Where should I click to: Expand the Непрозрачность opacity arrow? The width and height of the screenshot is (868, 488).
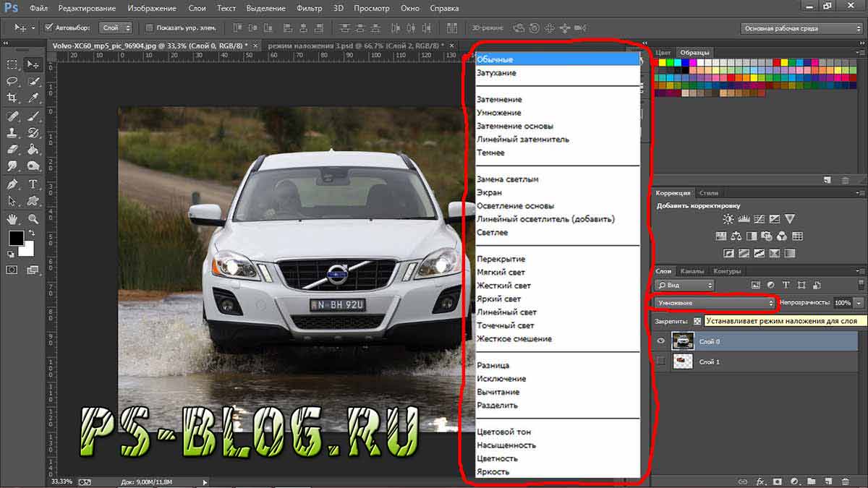859,303
